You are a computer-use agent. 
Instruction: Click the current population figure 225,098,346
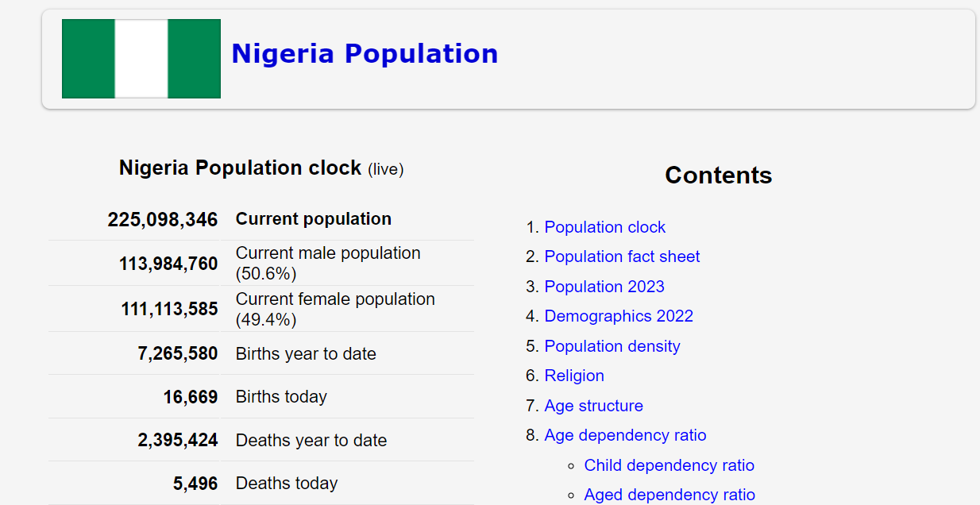pos(163,220)
